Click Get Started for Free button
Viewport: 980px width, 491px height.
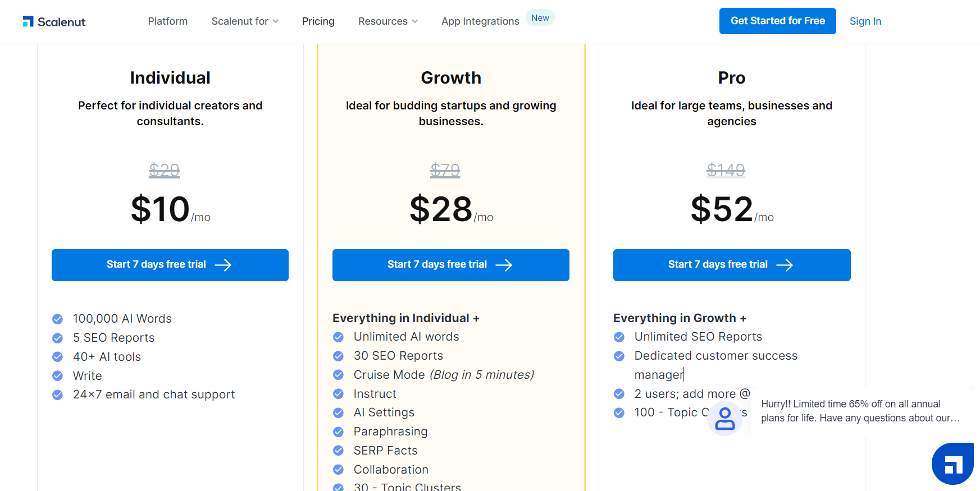pyautogui.click(x=777, y=21)
